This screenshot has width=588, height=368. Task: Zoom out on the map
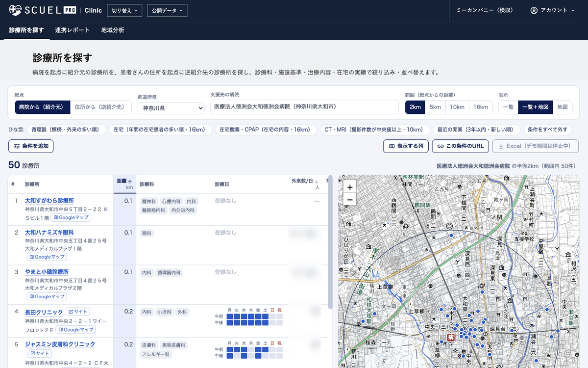349,200
